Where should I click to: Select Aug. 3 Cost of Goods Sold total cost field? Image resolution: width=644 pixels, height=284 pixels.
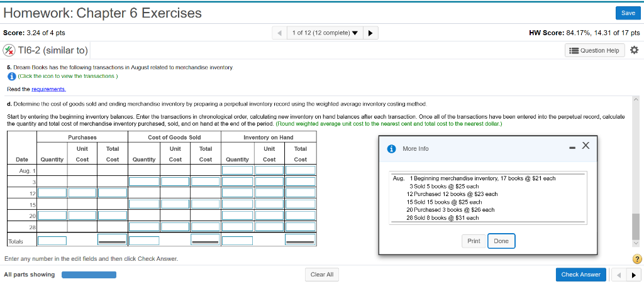(x=206, y=182)
